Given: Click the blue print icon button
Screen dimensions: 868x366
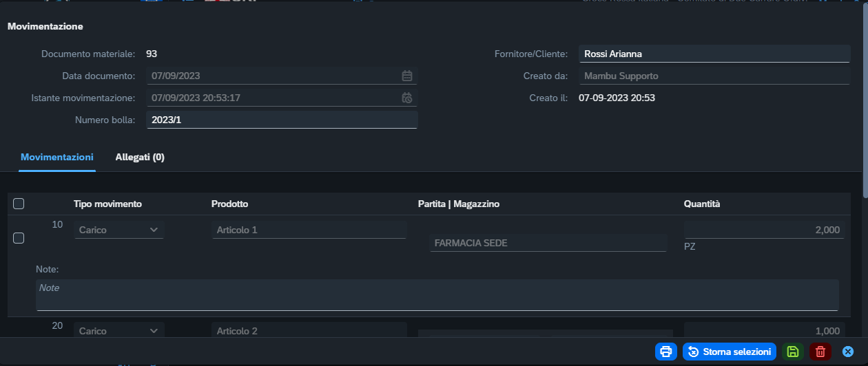Looking at the screenshot, I should 666,352.
